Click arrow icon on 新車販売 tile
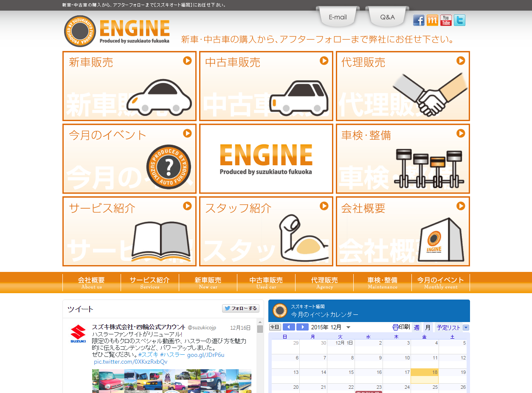Image resolution: width=532 pixels, height=393 pixels. point(187,61)
